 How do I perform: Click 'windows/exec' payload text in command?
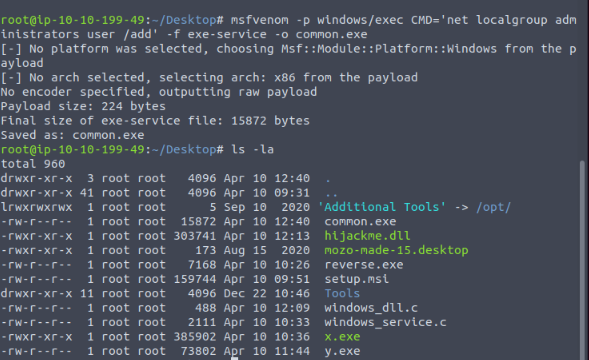click(x=360, y=20)
